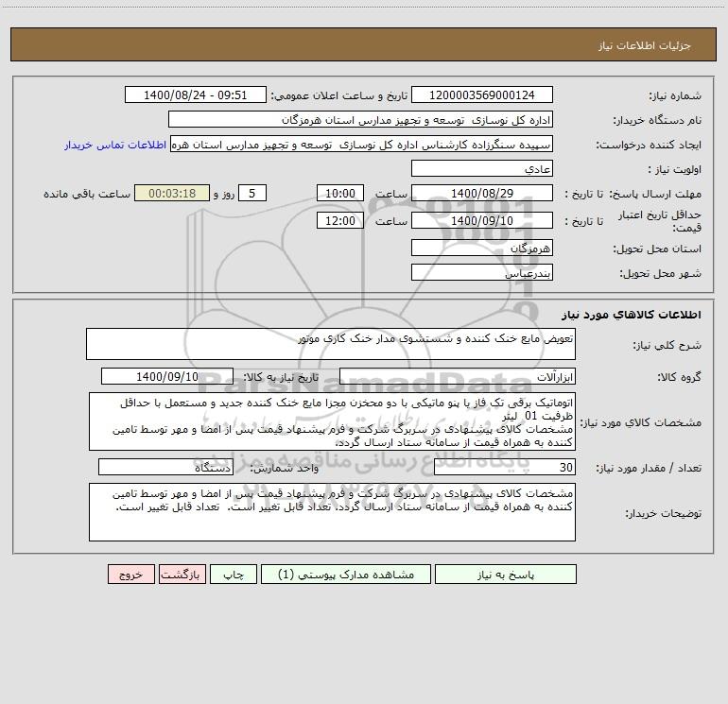Click countdown timer 00:03:18
Image resolution: width=728 pixels, height=704 pixels.
click(172, 193)
